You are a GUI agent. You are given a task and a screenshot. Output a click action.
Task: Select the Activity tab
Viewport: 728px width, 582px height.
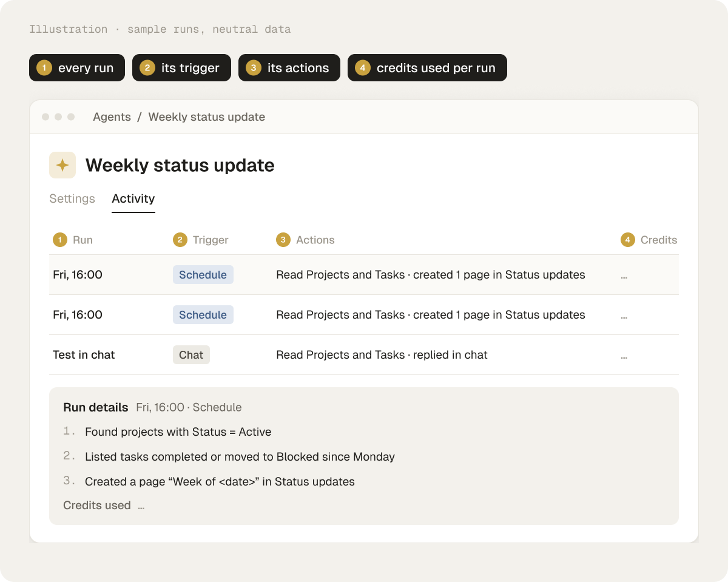(133, 198)
